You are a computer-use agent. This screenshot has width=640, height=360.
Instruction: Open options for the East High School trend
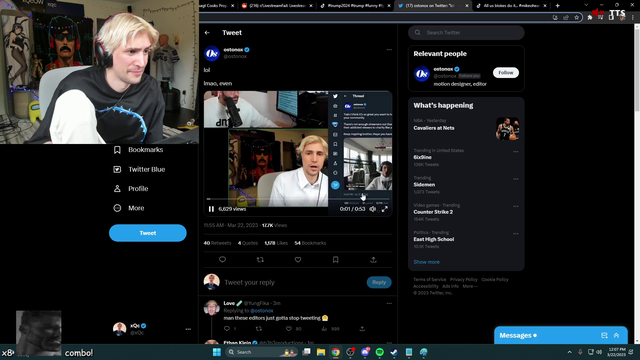click(516, 234)
